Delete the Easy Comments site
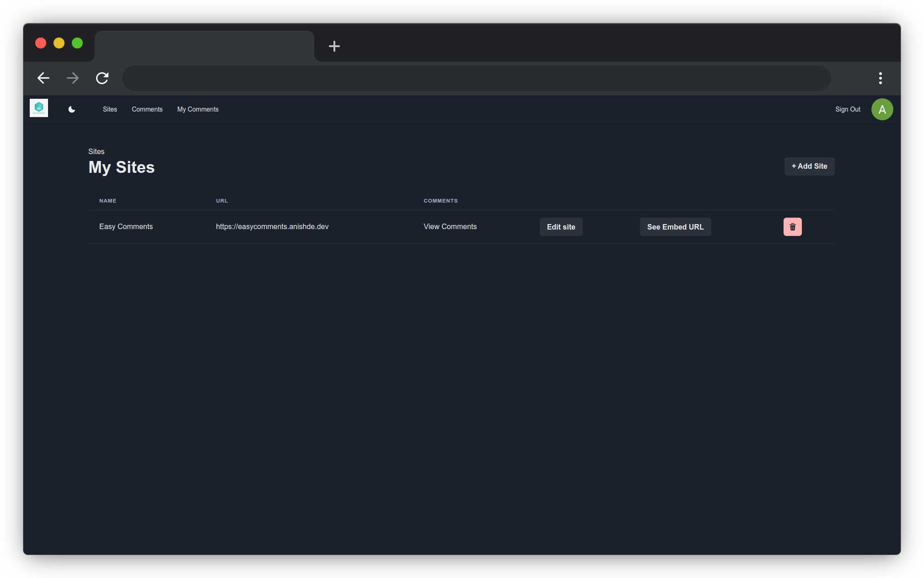The height and width of the screenshot is (578, 924). (792, 227)
